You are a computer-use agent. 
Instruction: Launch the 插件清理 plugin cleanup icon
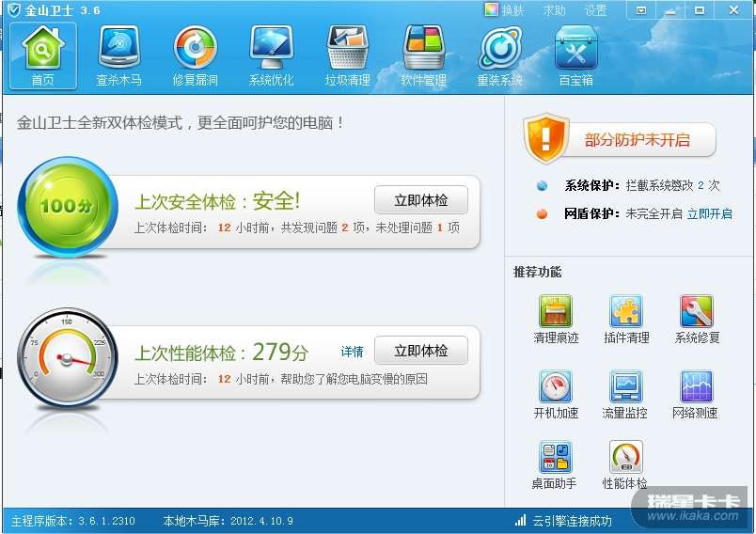(x=626, y=311)
